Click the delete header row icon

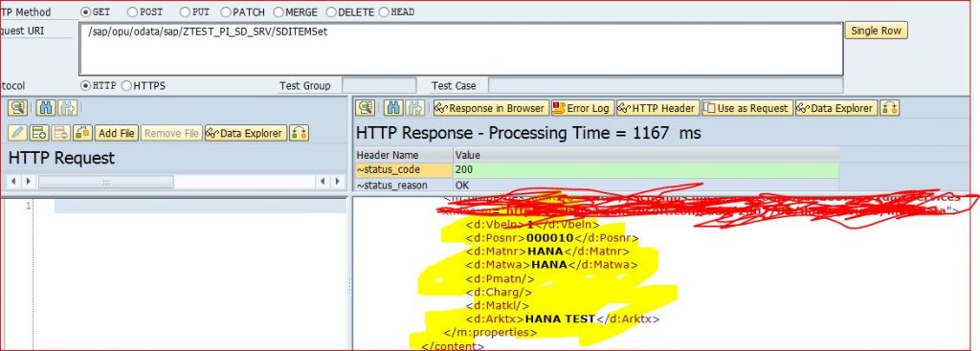point(60,133)
